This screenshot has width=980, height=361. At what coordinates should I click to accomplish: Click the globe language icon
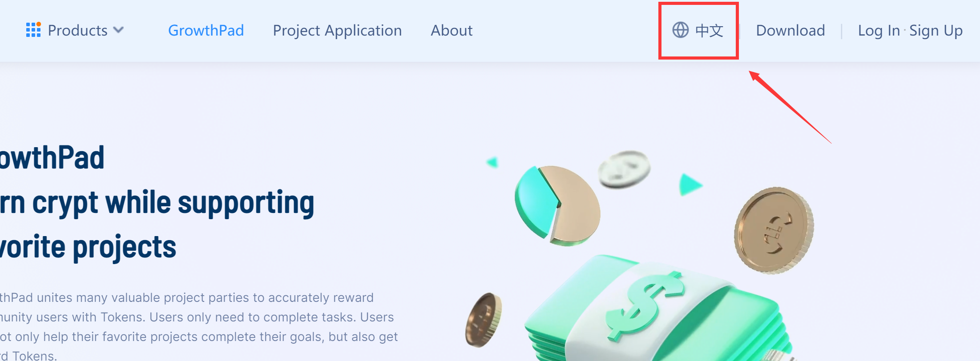pyautogui.click(x=680, y=30)
